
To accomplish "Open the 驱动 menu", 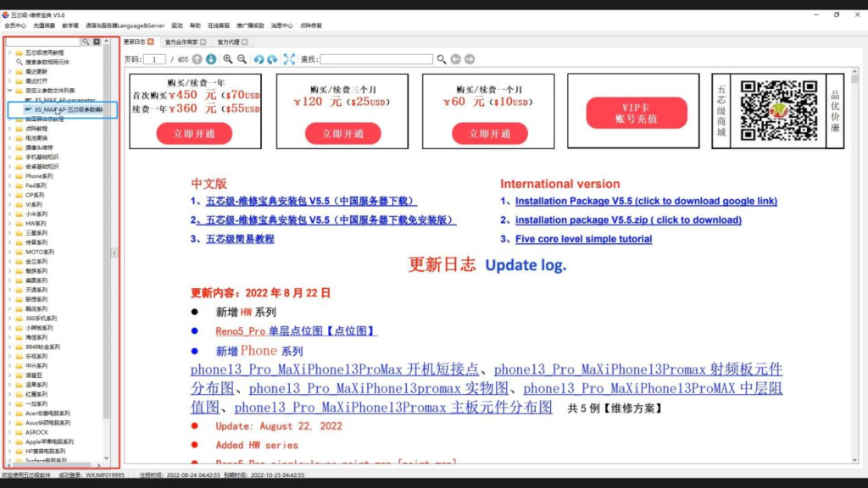I will coord(177,25).
